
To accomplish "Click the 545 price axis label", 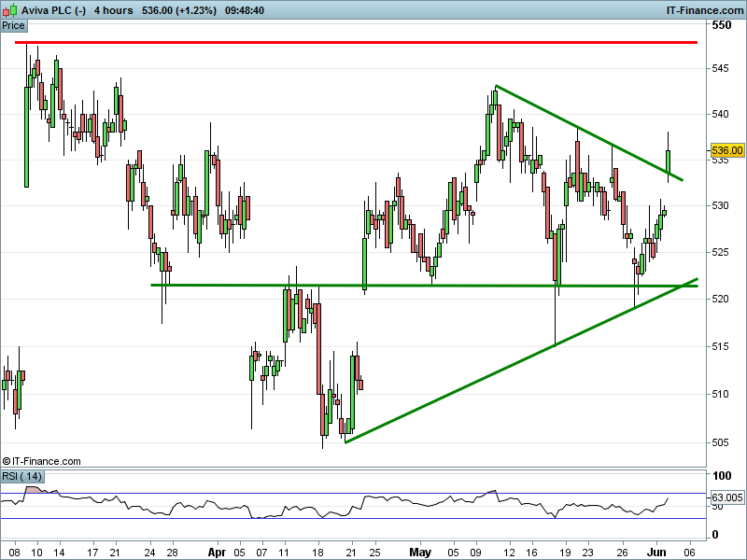I will point(720,68).
